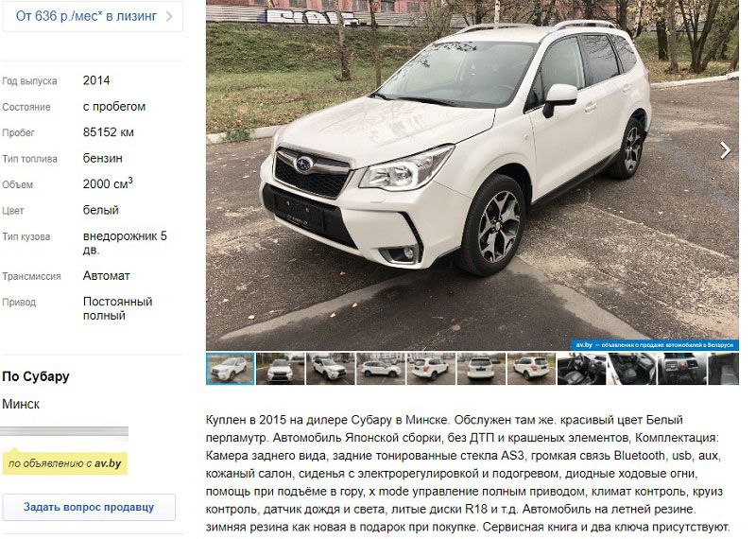
Task: Select last partially visible thumbnail
Action: coord(723,369)
